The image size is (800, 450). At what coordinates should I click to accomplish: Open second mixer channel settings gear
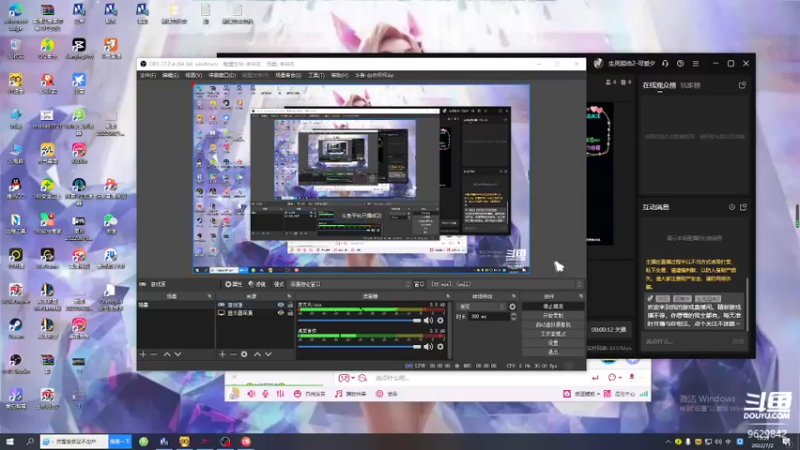440,346
